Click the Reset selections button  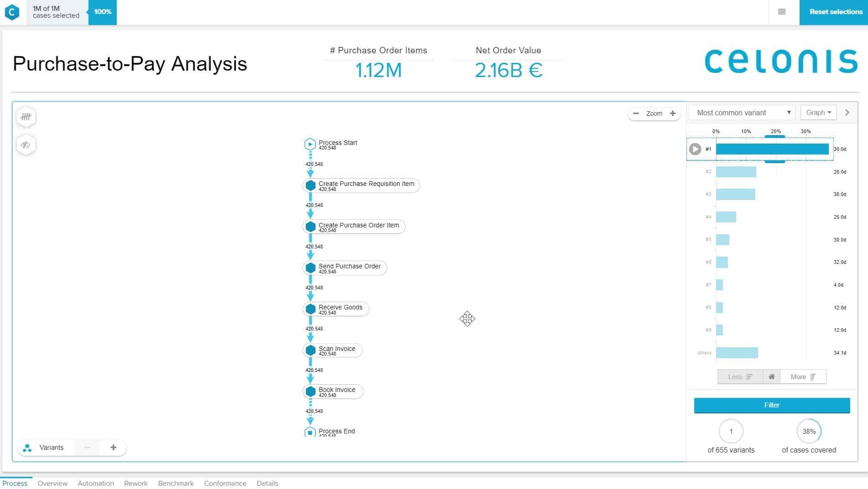tap(833, 12)
